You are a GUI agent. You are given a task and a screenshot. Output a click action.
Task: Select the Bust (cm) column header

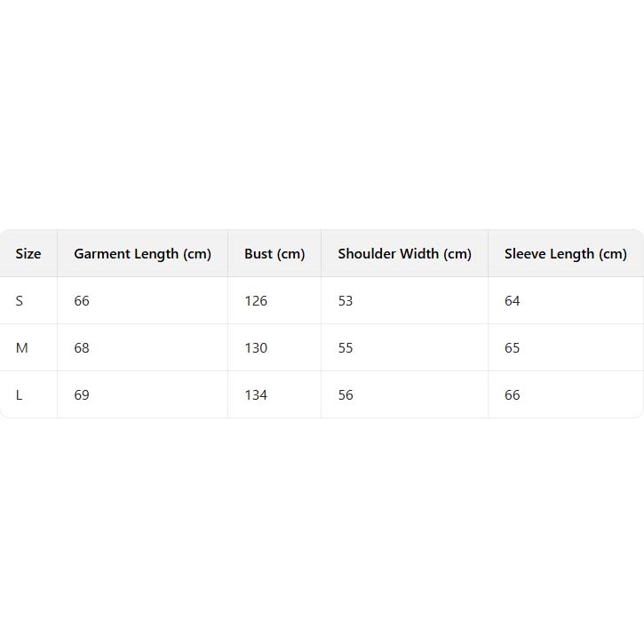[274, 254]
